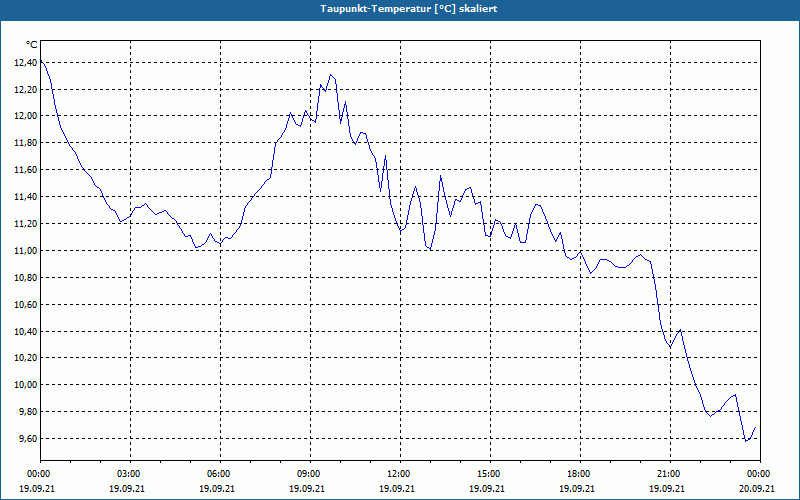The width and height of the screenshot is (800, 500).
Task: Select y-axis value 11,60
Action: coord(26,170)
